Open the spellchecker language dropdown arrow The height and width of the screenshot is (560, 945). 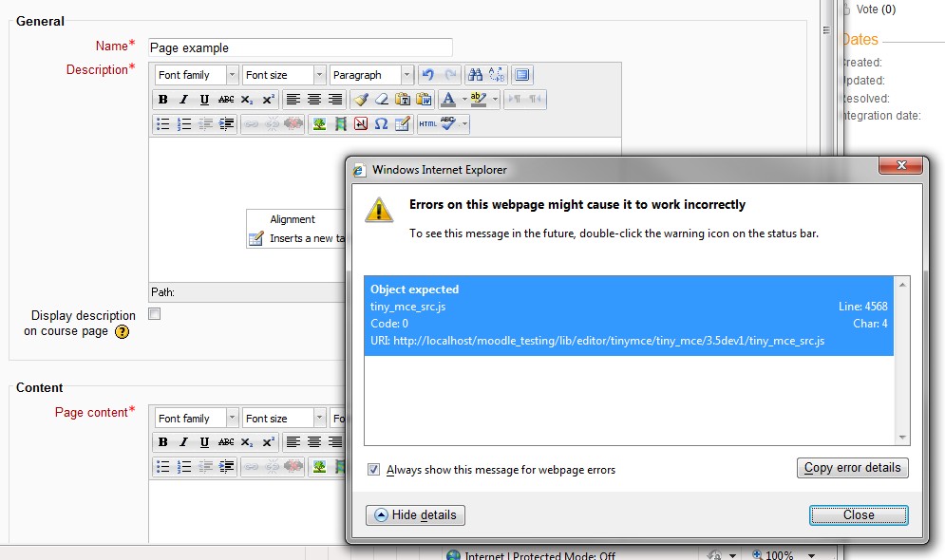click(x=464, y=124)
